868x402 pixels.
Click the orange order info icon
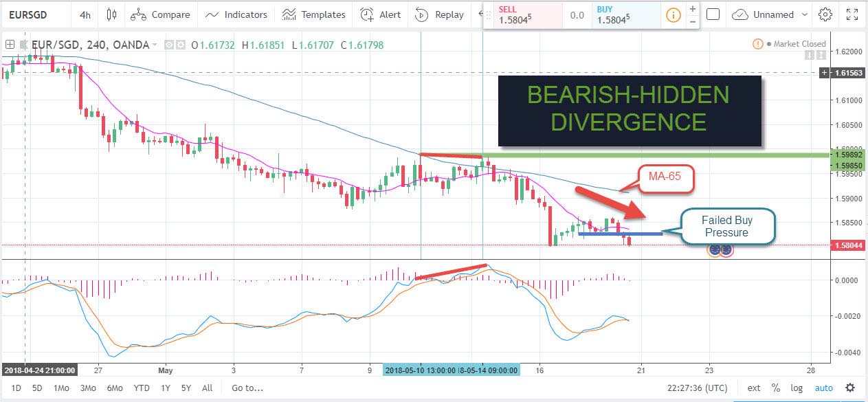(x=674, y=14)
